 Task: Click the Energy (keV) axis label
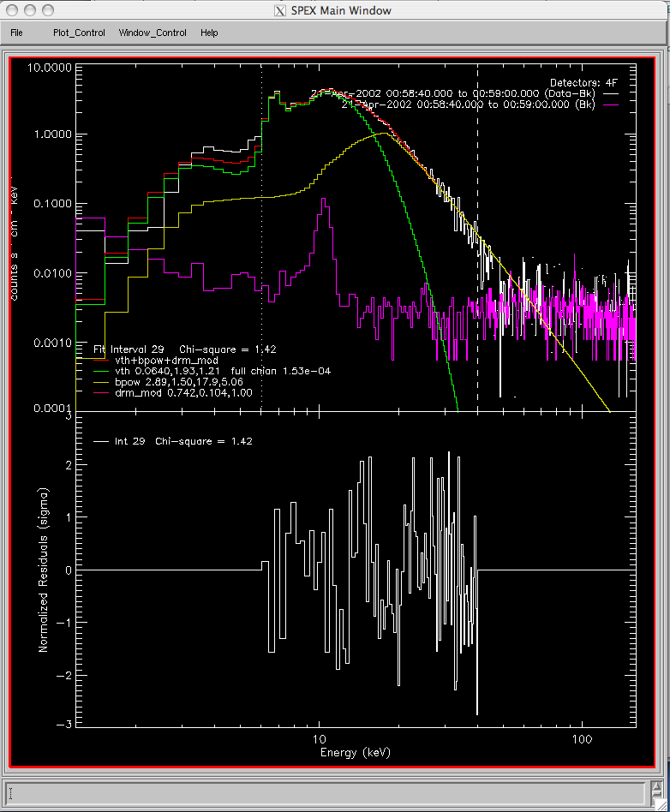click(x=355, y=751)
